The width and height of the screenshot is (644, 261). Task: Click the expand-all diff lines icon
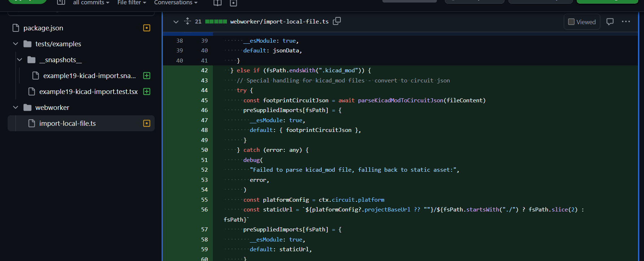click(187, 21)
